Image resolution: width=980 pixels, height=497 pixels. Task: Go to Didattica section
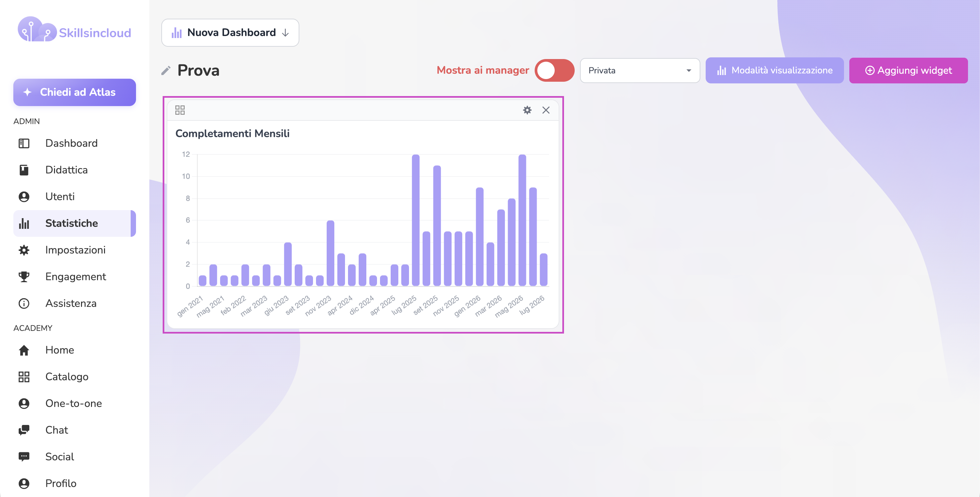(75, 170)
